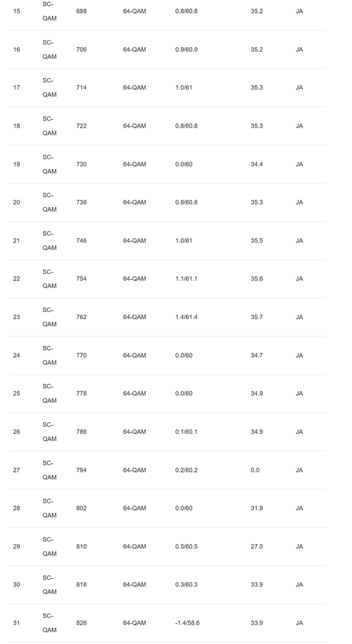Select the JA lock status in row 27
Screen dimensions: 352x644
[x=299, y=470]
